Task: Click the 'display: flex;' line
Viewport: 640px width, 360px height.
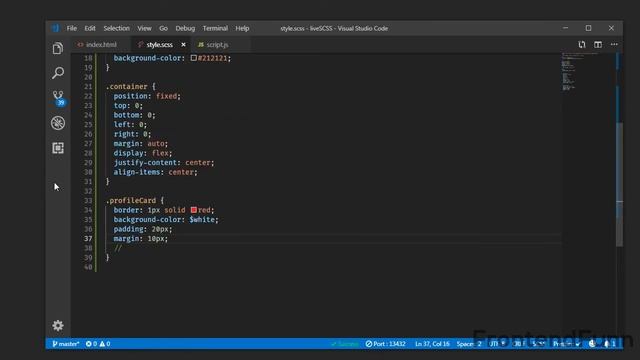Action: pyautogui.click(x=143, y=153)
